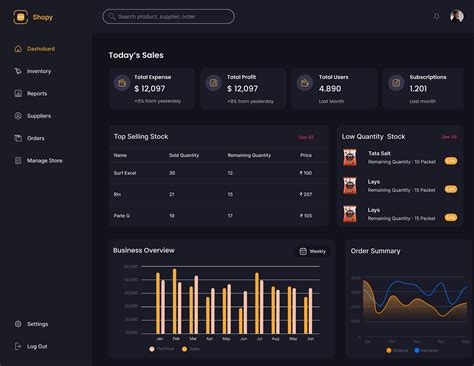Image resolution: width=474 pixels, height=366 pixels.
Task: Click the Shopy logo icon
Action: 21,17
